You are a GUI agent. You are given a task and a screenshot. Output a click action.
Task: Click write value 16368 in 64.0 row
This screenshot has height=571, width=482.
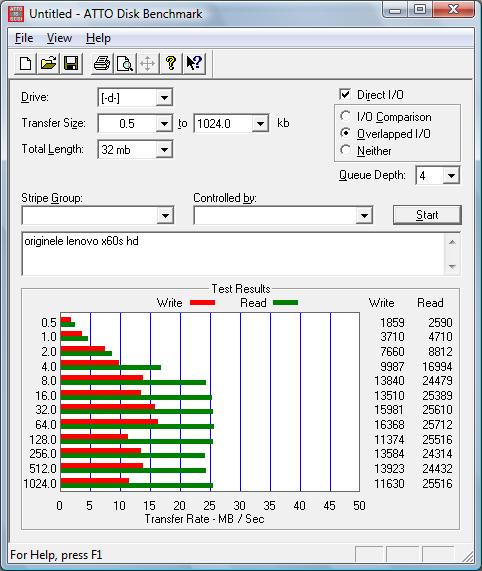[389, 424]
